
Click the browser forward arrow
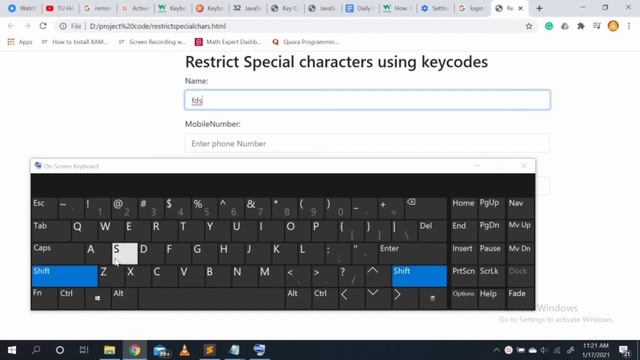coord(27,26)
